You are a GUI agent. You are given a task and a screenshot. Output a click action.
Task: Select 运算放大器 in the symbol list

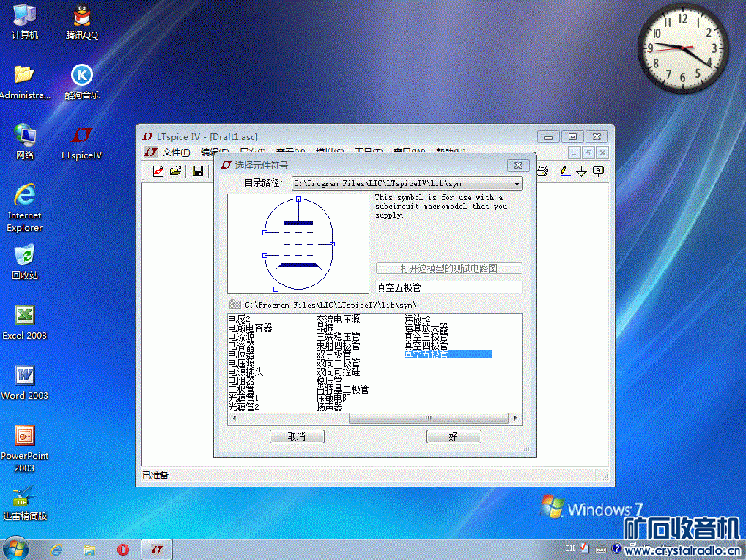(426, 328)
